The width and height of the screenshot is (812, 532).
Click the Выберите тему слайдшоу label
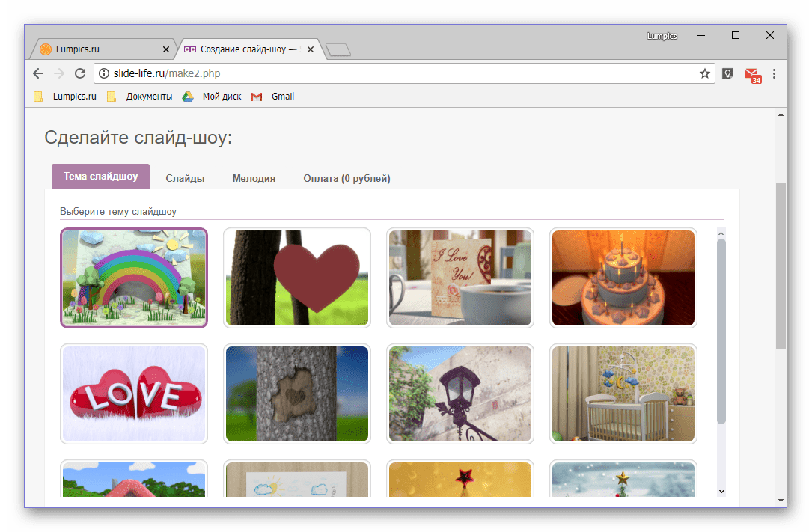tap(118, 212)
